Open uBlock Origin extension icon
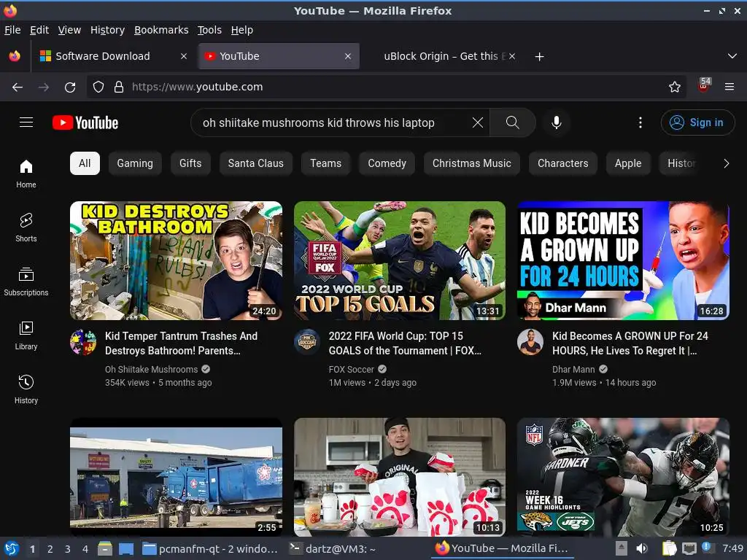This screenshot has width=747, height=560. (704, 85)
